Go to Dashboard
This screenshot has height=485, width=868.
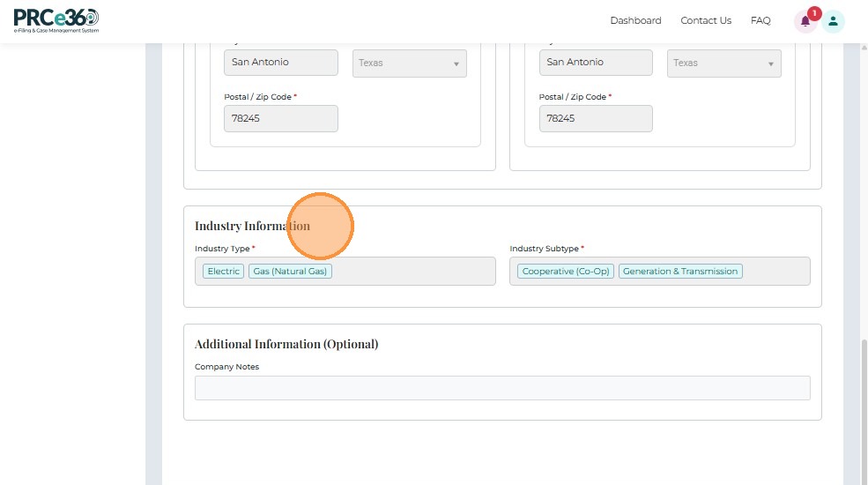(635, 20)
